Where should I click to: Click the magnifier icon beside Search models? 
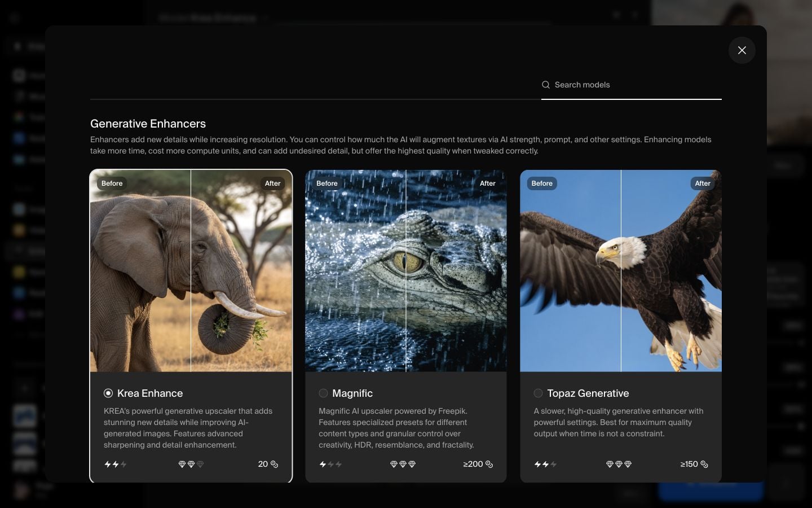[546, 85]
